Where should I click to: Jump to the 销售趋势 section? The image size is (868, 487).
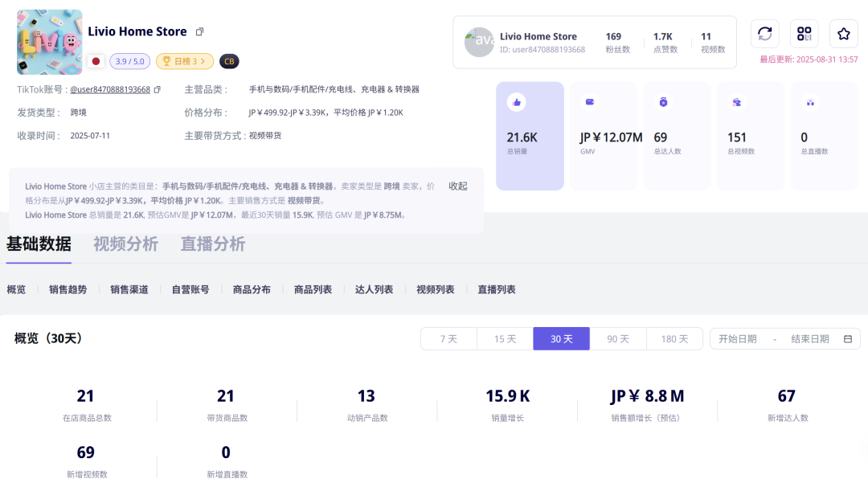(68, 289)
